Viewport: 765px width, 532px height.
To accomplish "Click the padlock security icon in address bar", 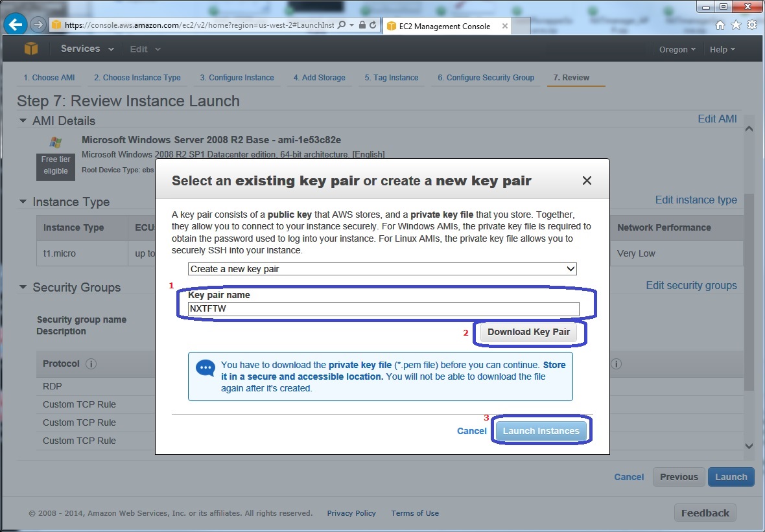I will pyautogui.click(x=362, y=25).
